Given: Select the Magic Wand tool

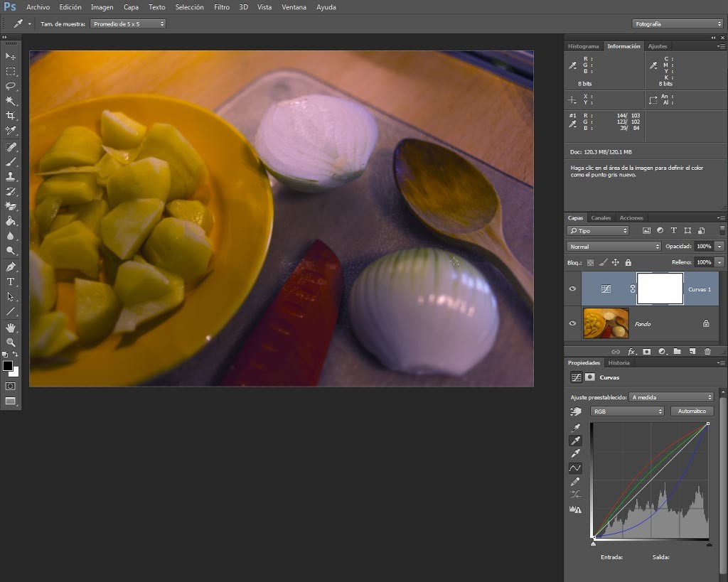Looking at the screenshot, I should click(10, 101).
